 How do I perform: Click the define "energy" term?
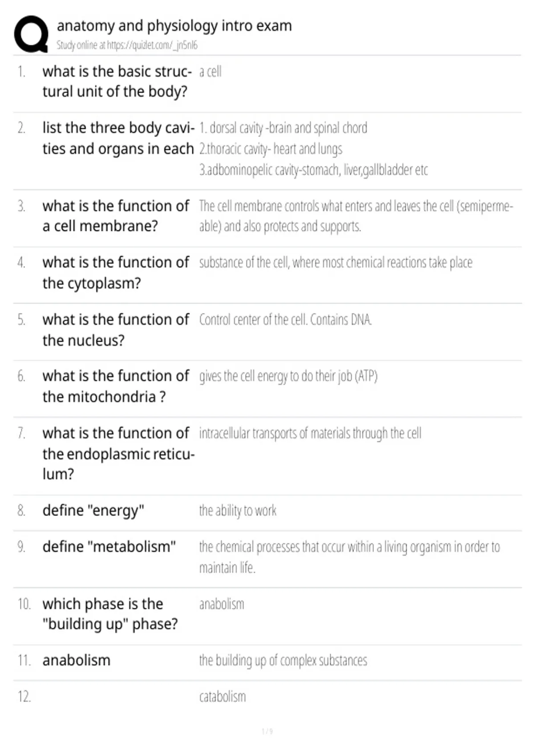pyautogui.click(x=93, y=511)
